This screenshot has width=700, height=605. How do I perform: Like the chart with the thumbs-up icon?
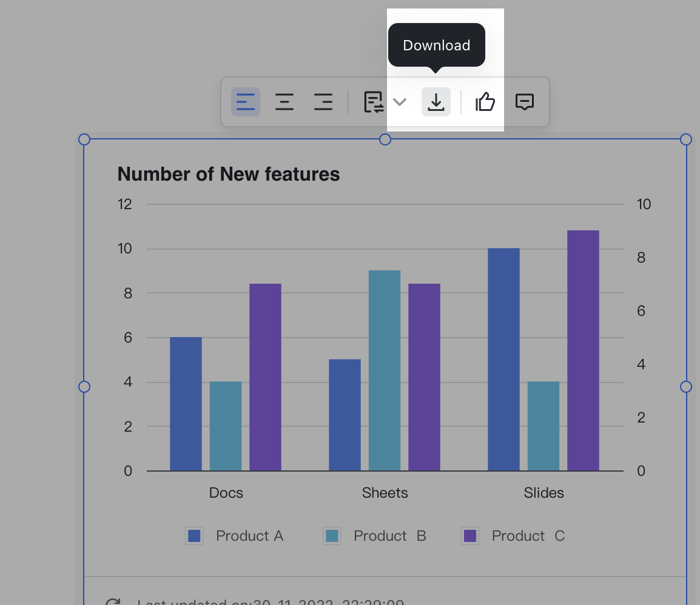[x=485, y=102]
